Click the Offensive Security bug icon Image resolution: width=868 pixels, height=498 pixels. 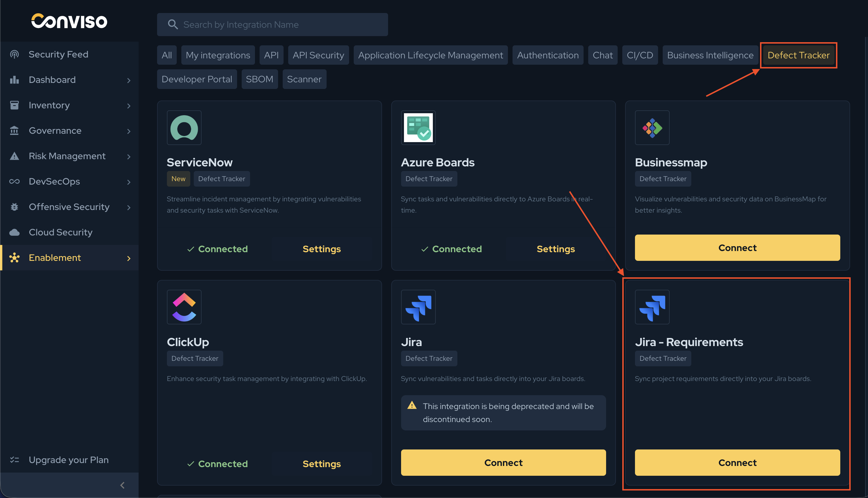coord(14,207)
